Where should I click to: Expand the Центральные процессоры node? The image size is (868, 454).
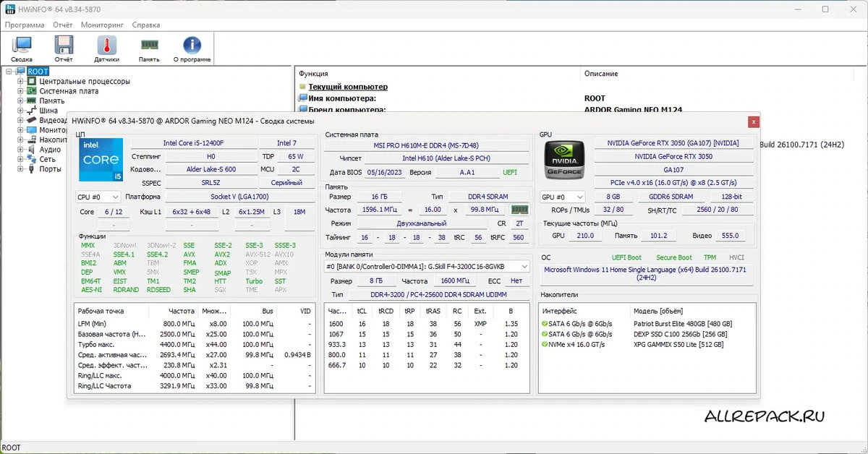21,82
